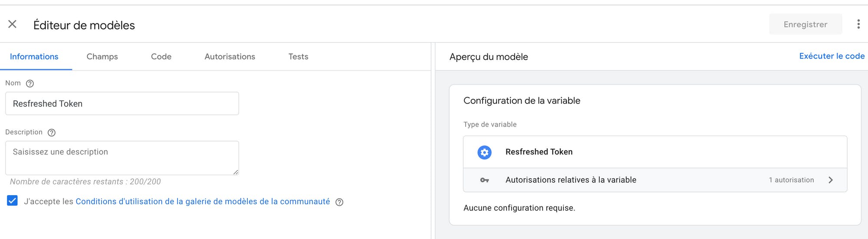
Task: Select the Tests tab
Action: click(298, 56)
